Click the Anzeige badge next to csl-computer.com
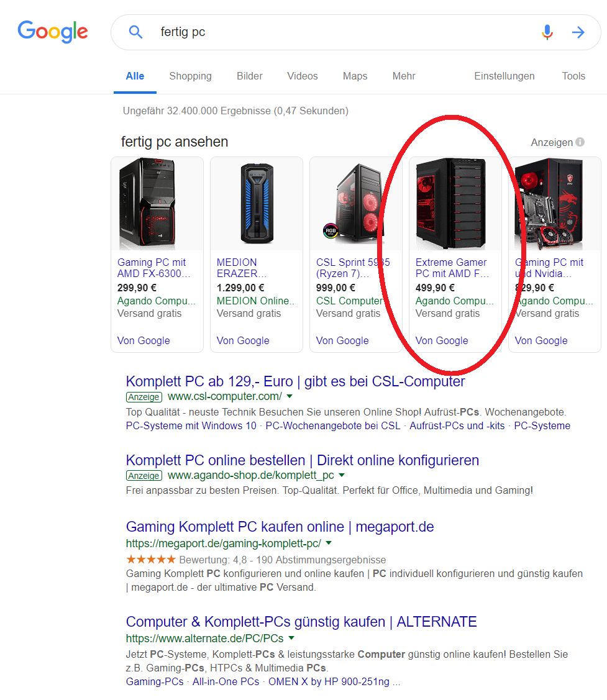Image resolution: width=607 pixels, height=700 pixels. pyautogui.click(x=144, y=397)
